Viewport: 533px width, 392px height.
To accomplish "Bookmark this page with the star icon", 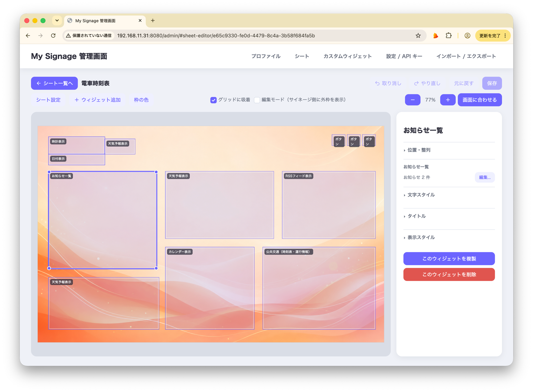I will pyautogui.click(x=418, y=36).
